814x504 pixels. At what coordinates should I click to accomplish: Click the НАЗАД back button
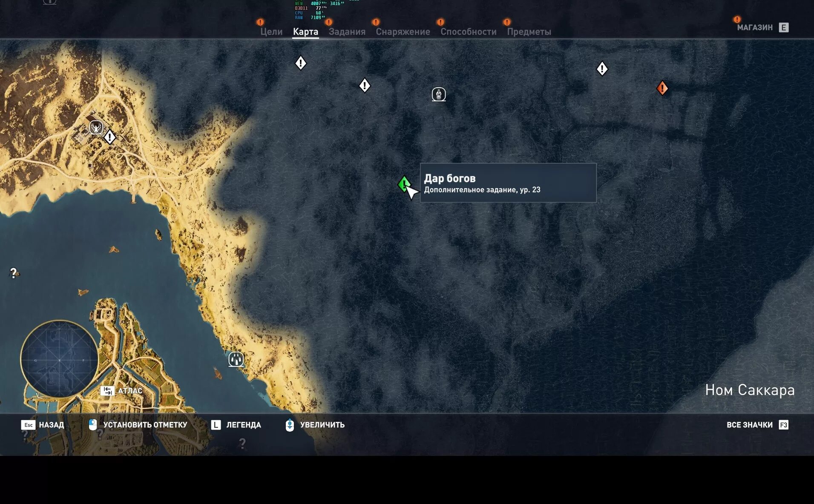(51, 425)
